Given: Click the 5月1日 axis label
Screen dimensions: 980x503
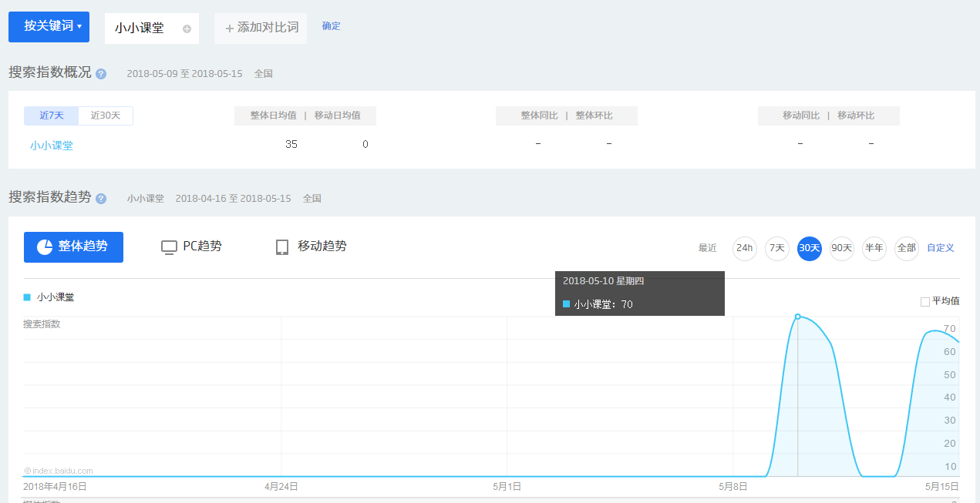Looking at the screenshot, I should pyautogui.click(x=507, y=487).
